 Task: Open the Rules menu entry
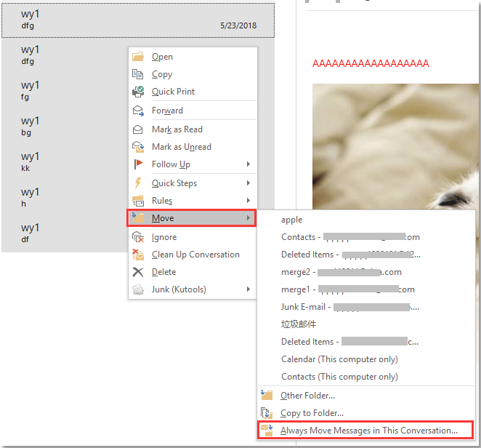pos(193,201)
